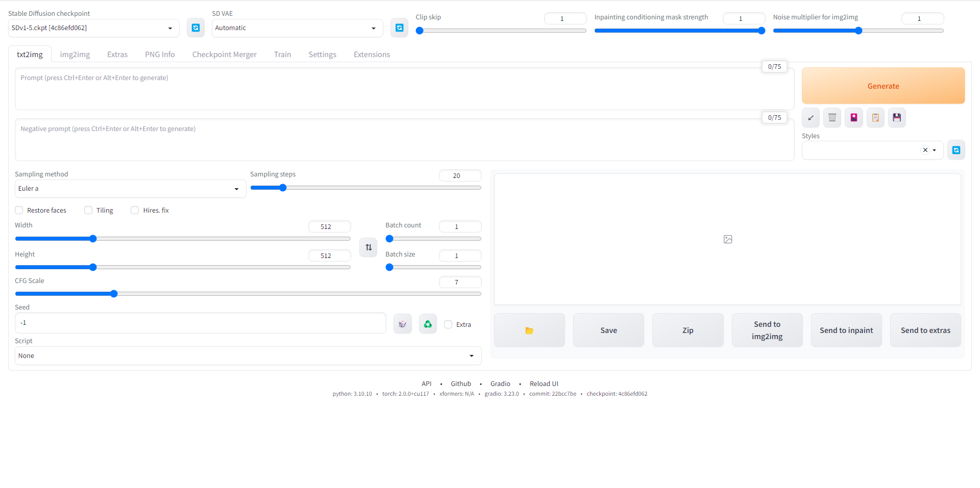Adjust the CFG Scale slider
980x488 pixels.
(x=248, y=294)
